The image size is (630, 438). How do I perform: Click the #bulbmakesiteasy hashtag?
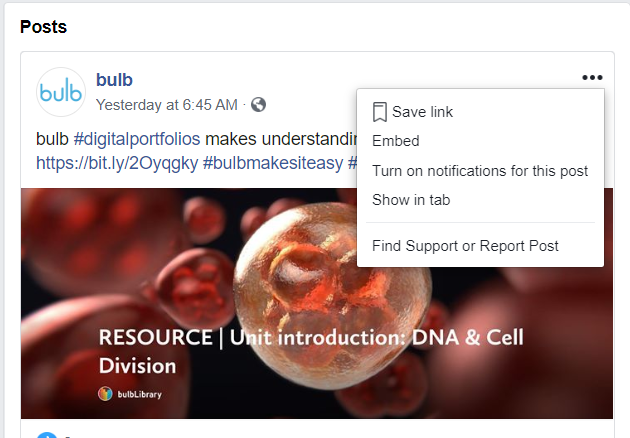click(273, 163)
